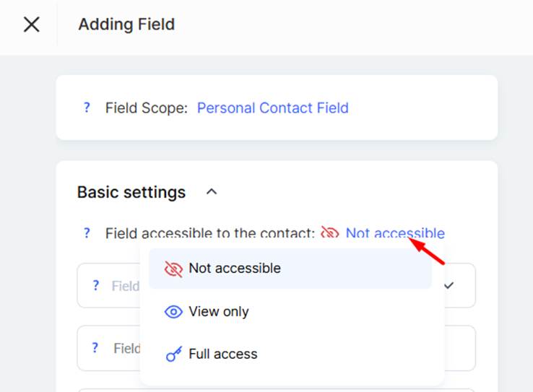
Task: Click the Field Scope help question mark
Action: [x=87, y=108]
